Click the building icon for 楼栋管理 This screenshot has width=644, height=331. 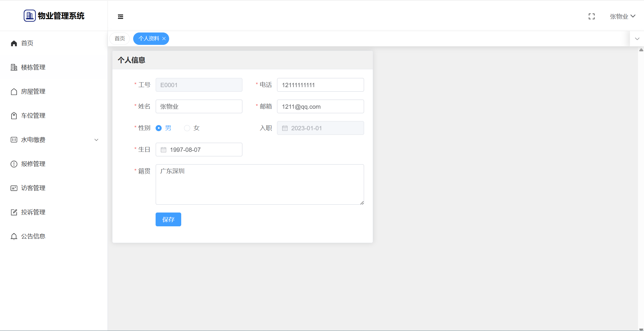[14, 67]
